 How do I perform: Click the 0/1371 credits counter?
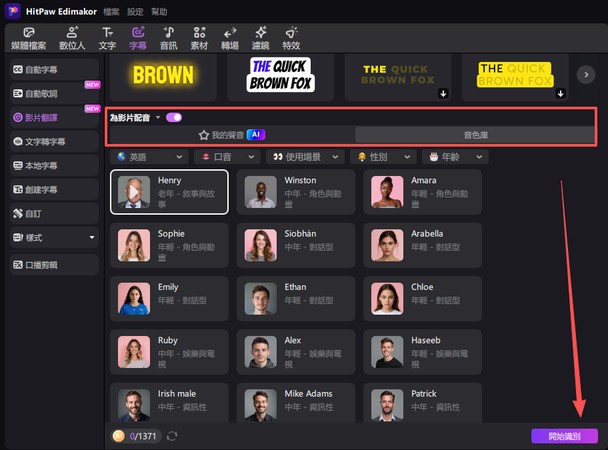click(143, 436)
